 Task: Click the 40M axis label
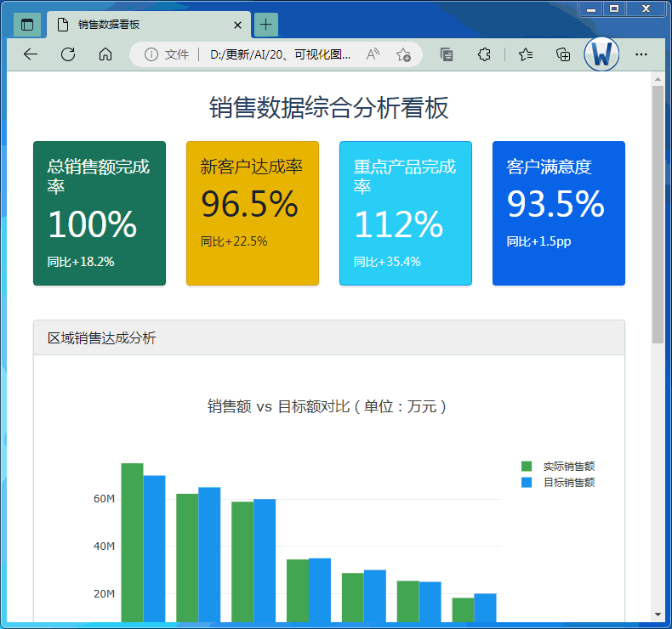[104, 546]
